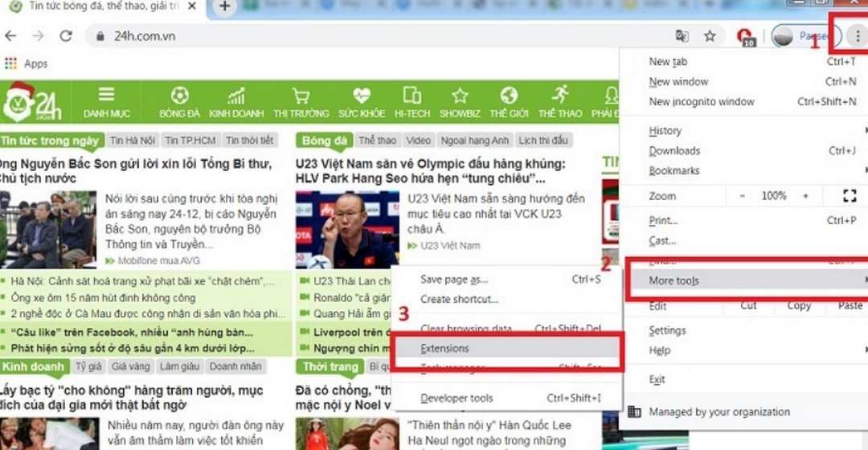
Task: Click Managed by your organization
Action: click(x=719, y=411)
